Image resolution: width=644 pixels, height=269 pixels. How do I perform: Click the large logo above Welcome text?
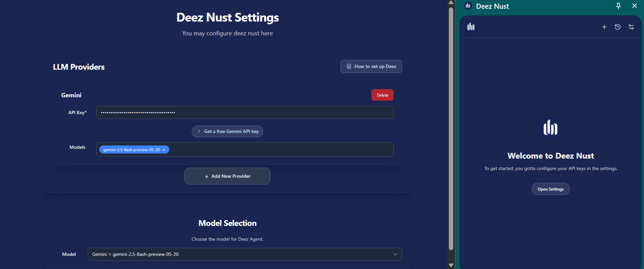[x=550, y=128]
